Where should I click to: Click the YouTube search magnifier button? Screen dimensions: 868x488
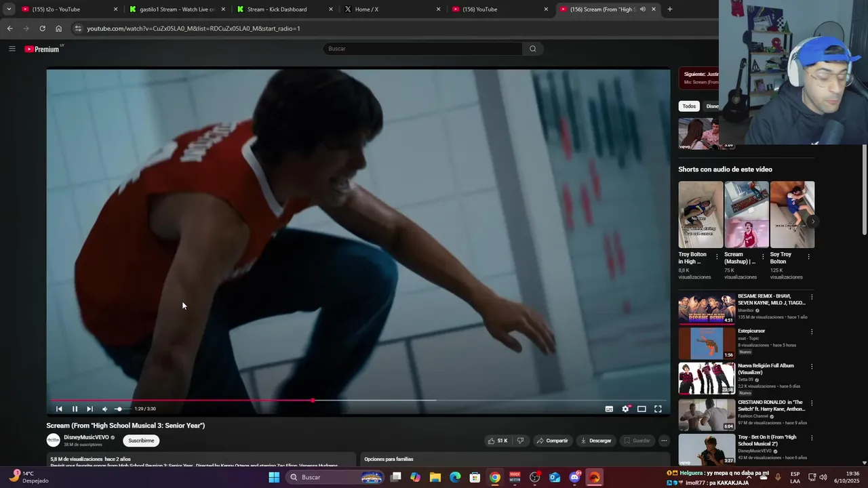[532, 49]
